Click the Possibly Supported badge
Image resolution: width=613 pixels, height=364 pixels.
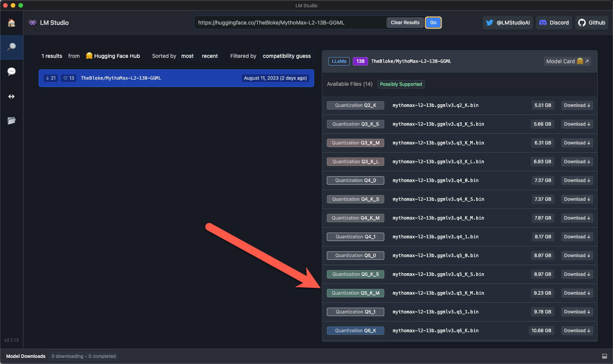click(x=401, y=84)
